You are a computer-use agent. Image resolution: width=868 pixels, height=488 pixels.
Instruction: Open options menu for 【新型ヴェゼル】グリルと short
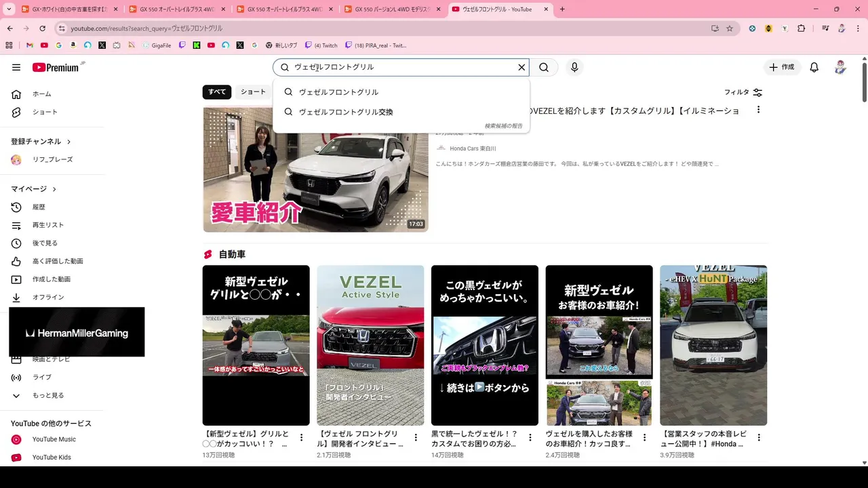tap(302, 437)
